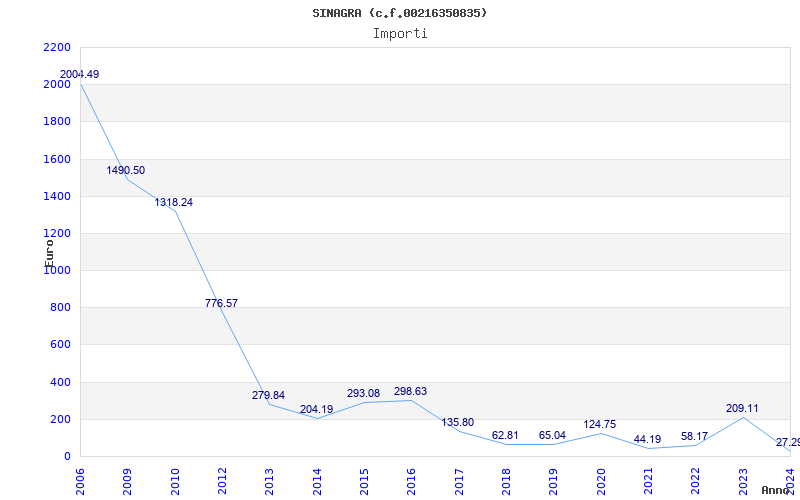Click the y-axis value 1400
800x500 pixels.
(x=57, y=196)
